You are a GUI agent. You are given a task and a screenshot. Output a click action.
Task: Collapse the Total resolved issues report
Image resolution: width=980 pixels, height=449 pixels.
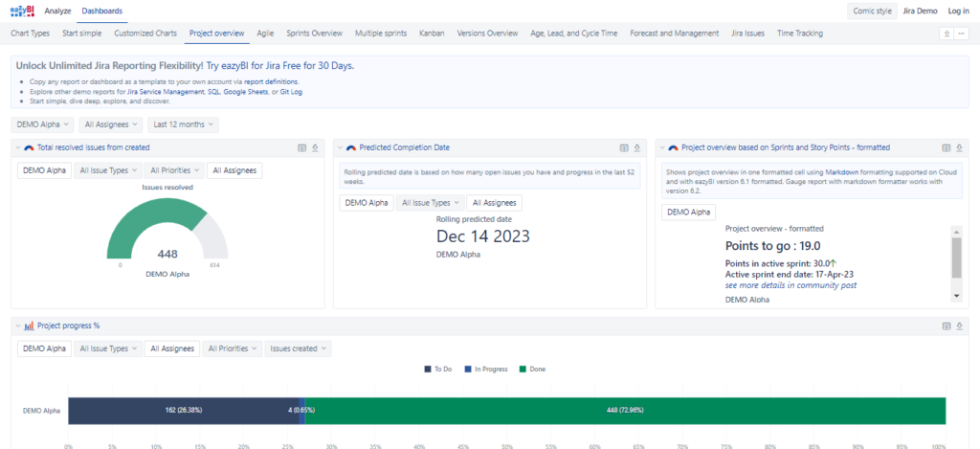point(18,148)
